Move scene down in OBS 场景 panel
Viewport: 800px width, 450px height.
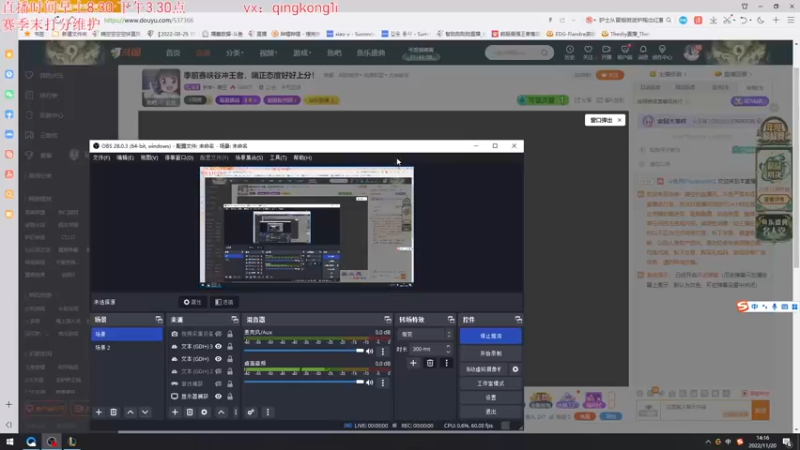(145, 412)
